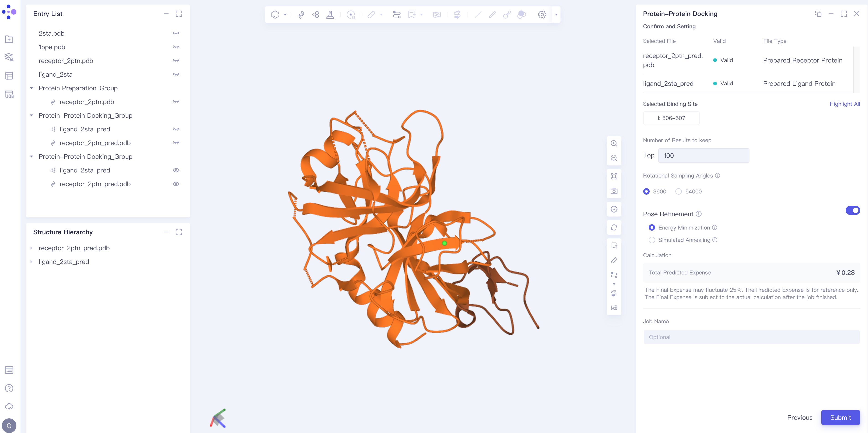The width and height of the screenshot is (868, 433).
Task: Select receptor_2ptn.pdb in top-level entry list
Action: click(66, 61)
